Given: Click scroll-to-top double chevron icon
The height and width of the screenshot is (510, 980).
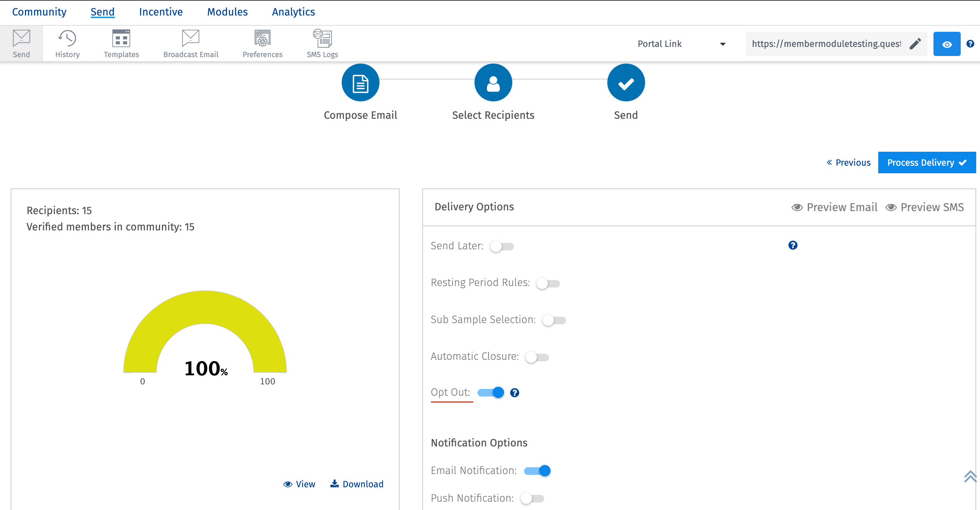Looking at the screenshot, I should click(x=970, y=476).
